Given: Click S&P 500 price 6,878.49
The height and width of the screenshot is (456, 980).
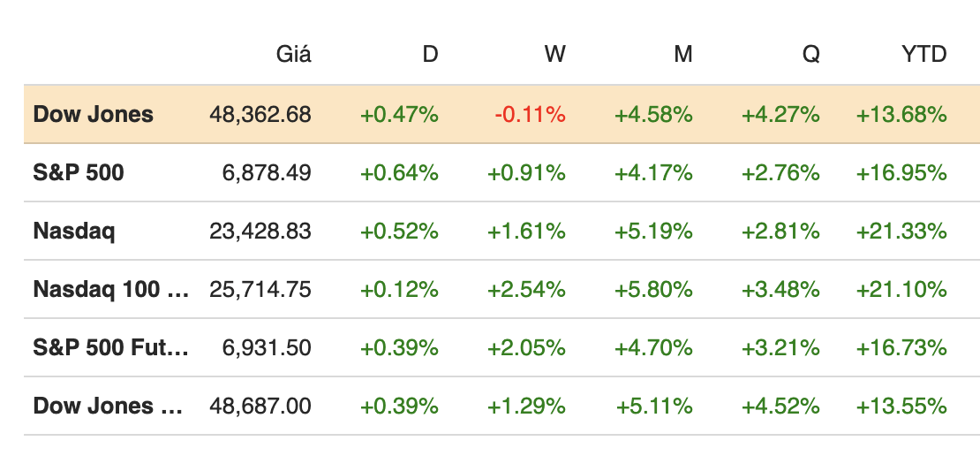Looking at the screenshot, I should [266, 172].
